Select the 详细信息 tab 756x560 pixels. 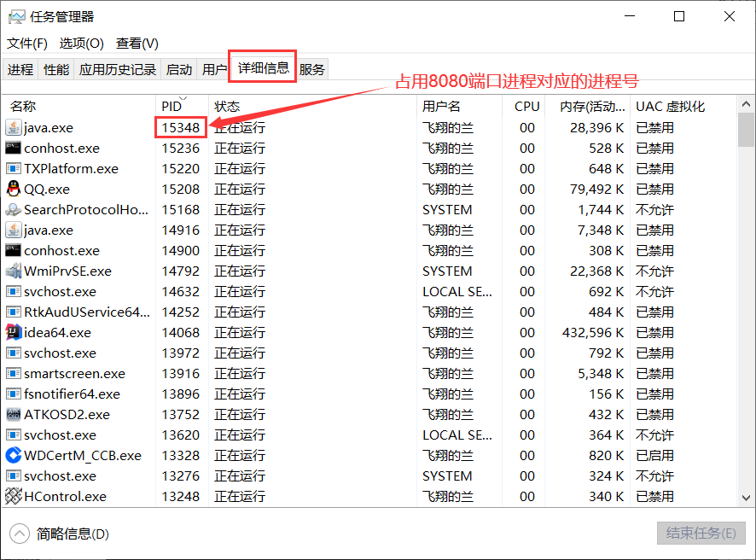[x=264, y=67]
